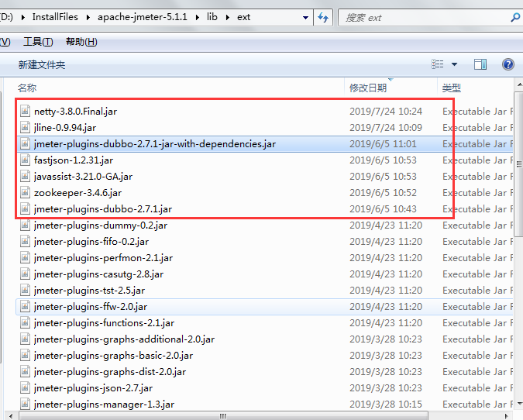Click date 2019/3/28 10:15 cell
523x420 pixels.
pos(386,404)
